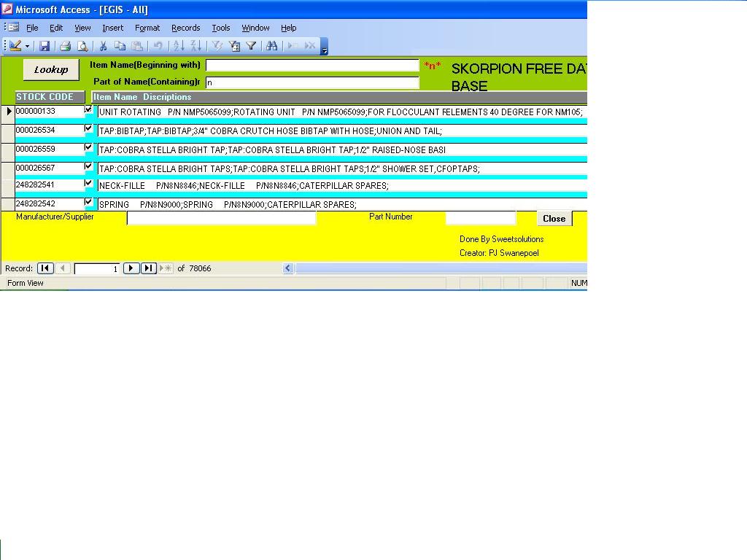Click the Filter By Selection icon

(217, 46)
